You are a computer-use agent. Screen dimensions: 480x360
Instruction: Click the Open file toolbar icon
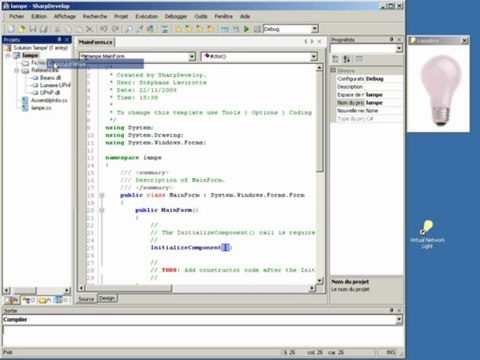(22, 29)
